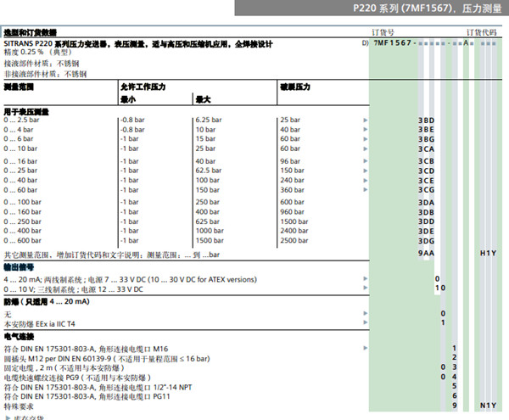Image resolution: width=509 pixels, height=420 pixels.
Task: Click the header text P220 系列 (7MF1567)
Action: 404,8
